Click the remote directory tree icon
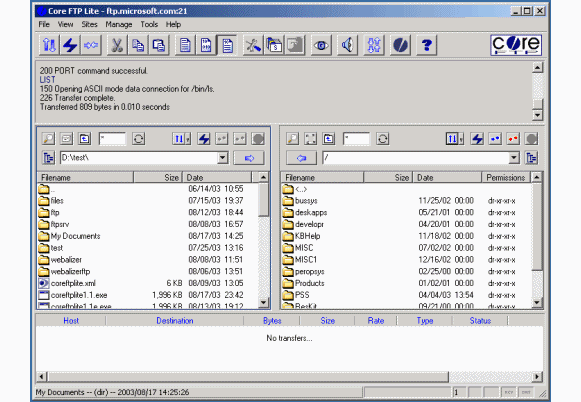Image resolution: width=581 pixels, height=402 pixels. 531,158
